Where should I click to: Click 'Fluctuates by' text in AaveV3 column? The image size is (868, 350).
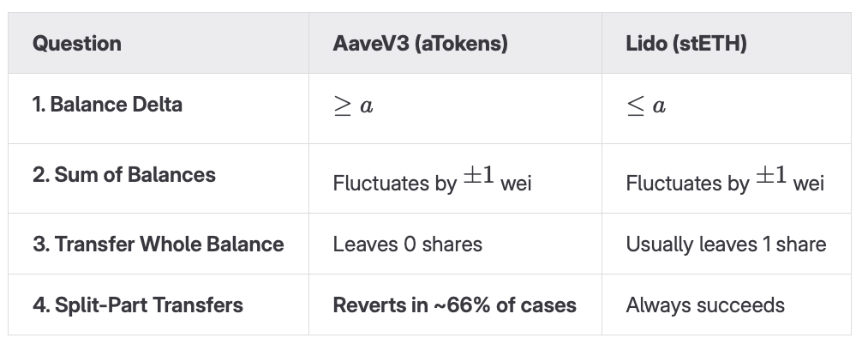(394, 184)
